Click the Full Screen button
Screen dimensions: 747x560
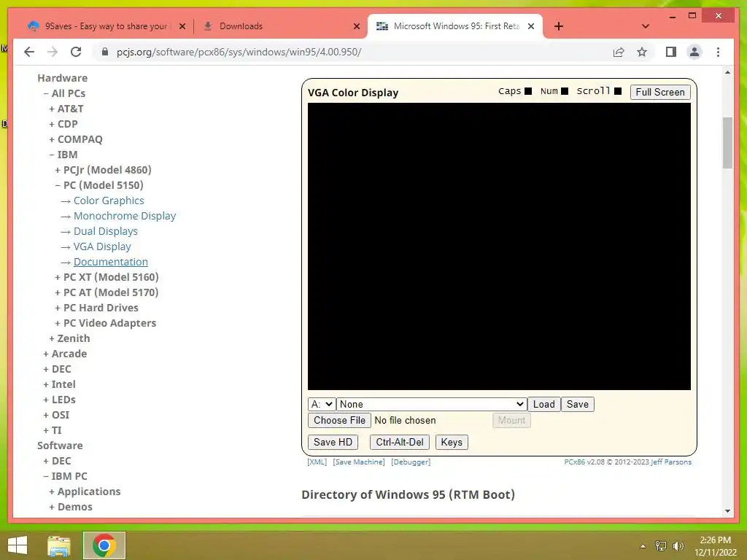click(659, 92)
